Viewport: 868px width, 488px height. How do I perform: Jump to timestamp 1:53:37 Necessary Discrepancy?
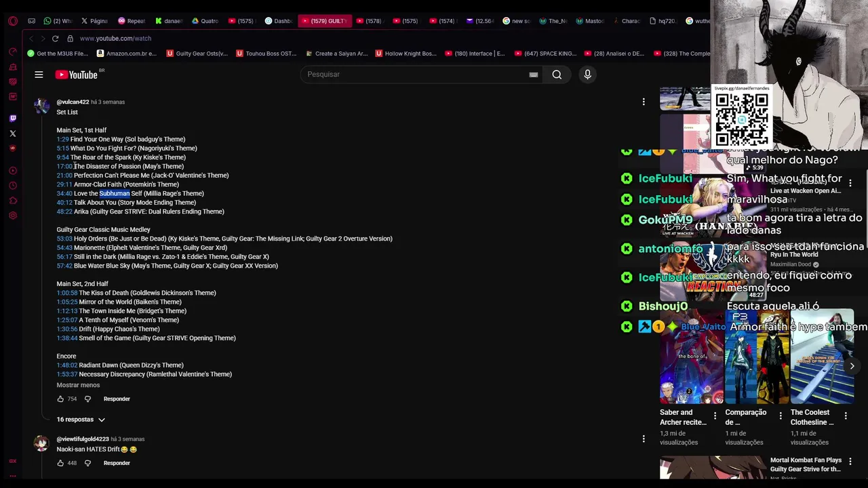[x=67, y=374]
